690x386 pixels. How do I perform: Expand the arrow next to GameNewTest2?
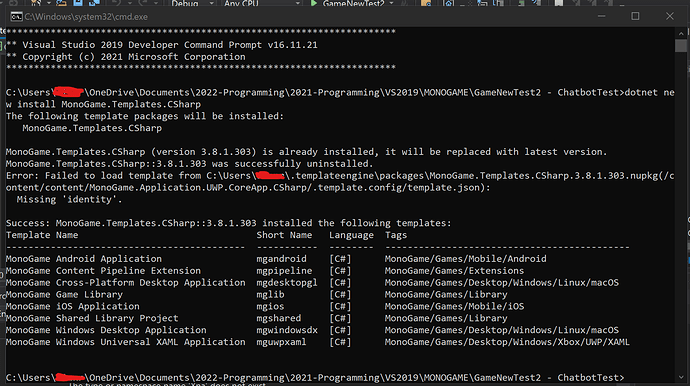tap(391, 3)
